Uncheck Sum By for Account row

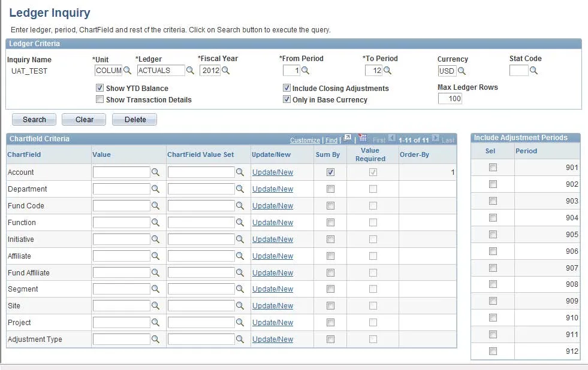tap(330, 172)
